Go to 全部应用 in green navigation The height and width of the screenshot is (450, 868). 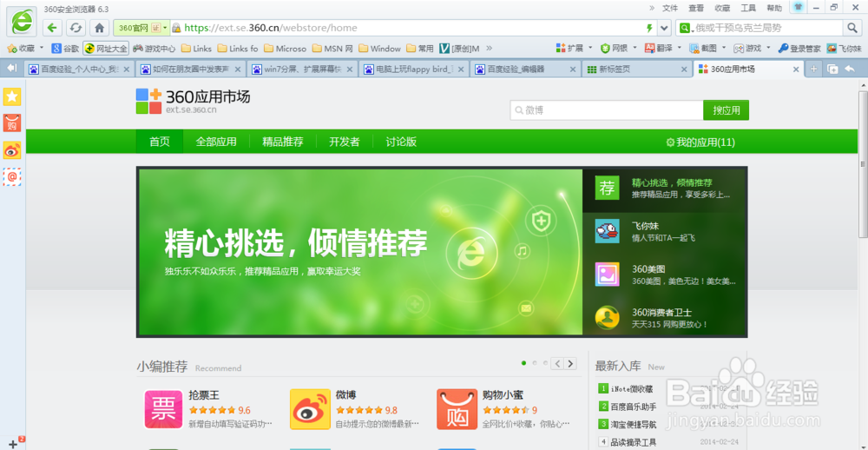click(216, 142)
